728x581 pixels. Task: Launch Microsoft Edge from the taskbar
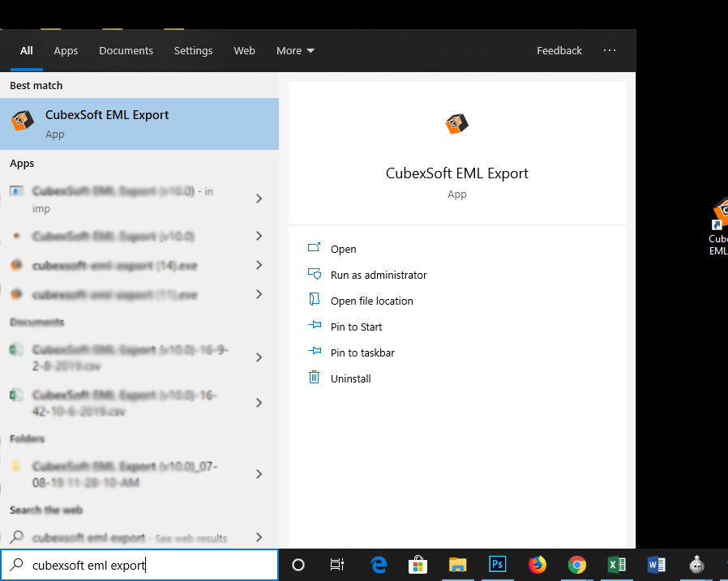[x=379, y=565]
